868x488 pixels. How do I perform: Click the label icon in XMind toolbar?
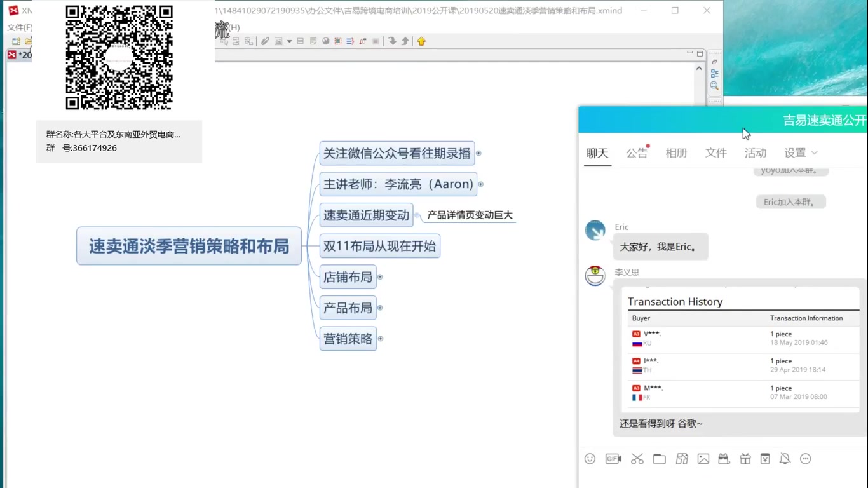coord(301,41)
